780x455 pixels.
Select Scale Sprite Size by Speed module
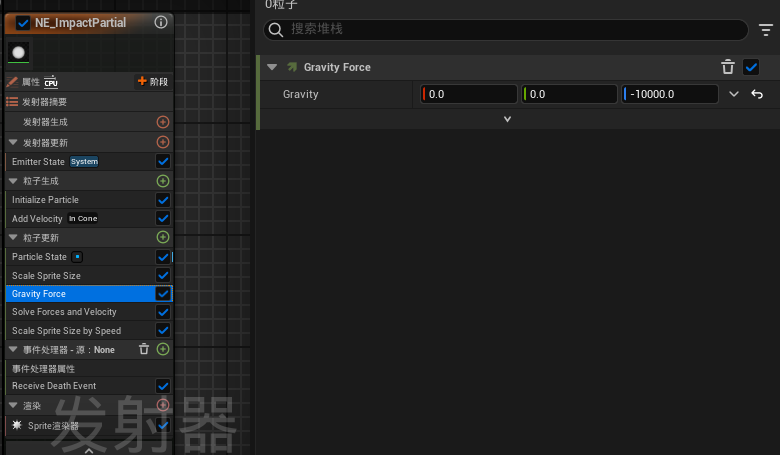tap(90, 331)
